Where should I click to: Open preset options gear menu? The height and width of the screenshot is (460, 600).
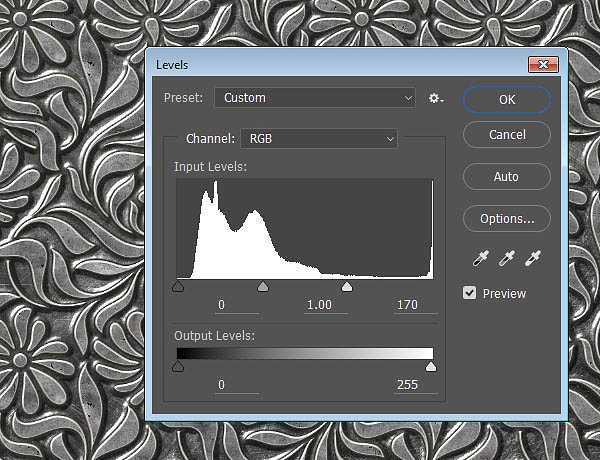(435, 98)
